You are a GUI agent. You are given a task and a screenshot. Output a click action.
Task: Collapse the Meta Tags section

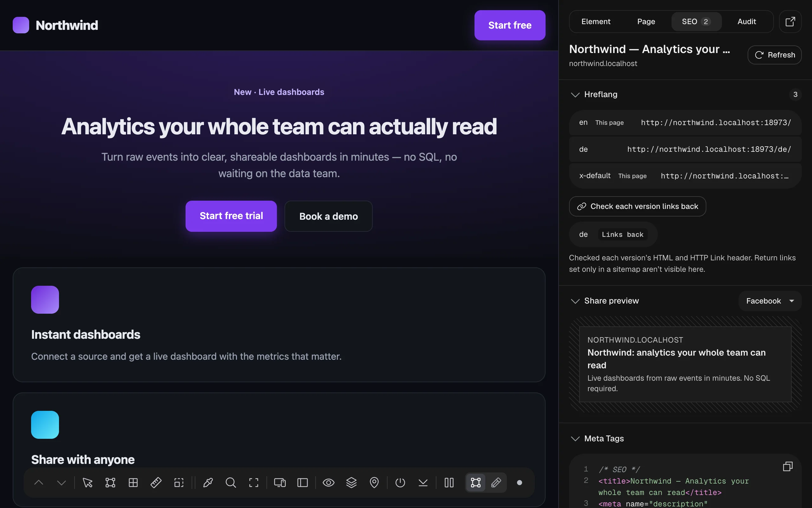pyautogui.click(x=575, y=439)
